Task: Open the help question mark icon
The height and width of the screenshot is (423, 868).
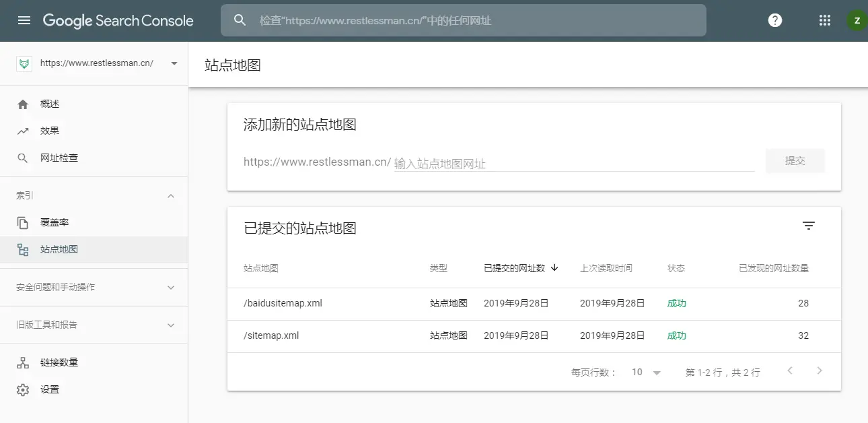Action: pyautogui.click(x=775, y=20)
